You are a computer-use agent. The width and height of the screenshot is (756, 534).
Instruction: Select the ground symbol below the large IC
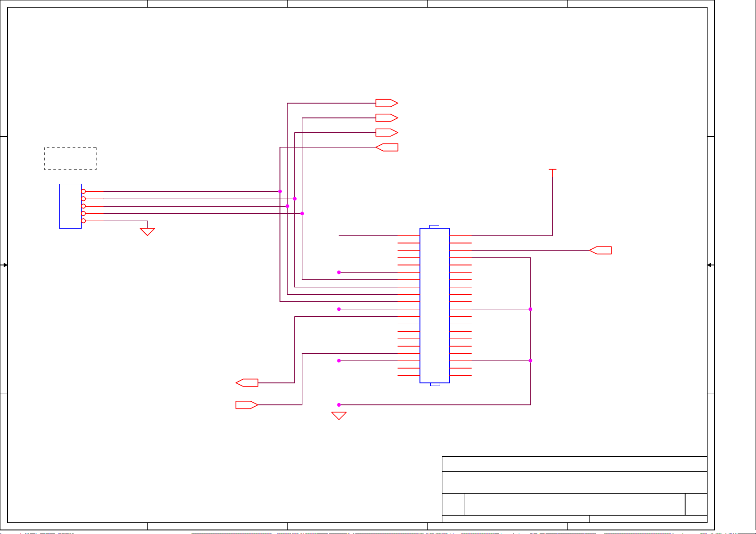tap(339, 416)
